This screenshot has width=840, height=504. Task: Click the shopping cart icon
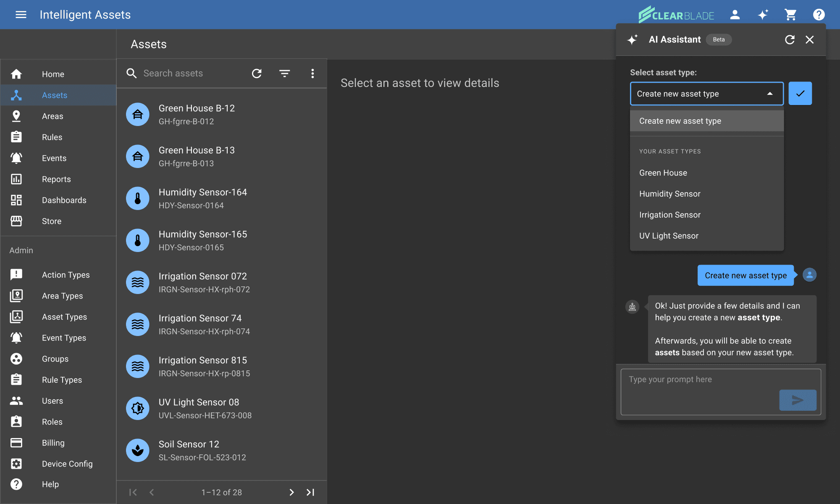(790, 15)
